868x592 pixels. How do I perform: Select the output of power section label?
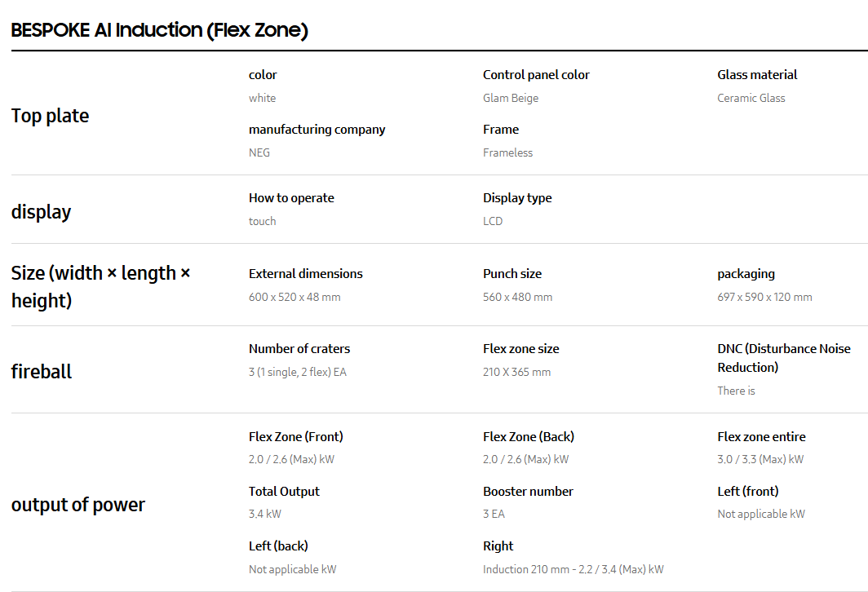pos(77,505)
